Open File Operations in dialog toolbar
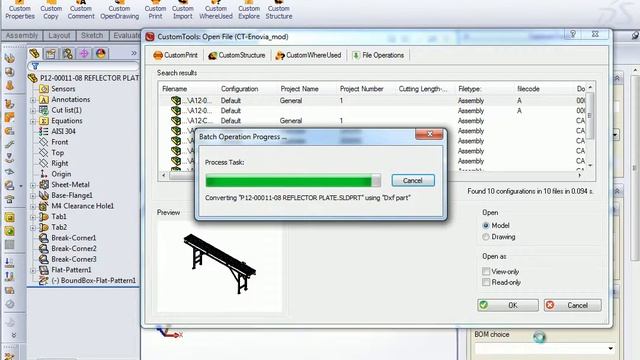 click(x=378, y=55)
